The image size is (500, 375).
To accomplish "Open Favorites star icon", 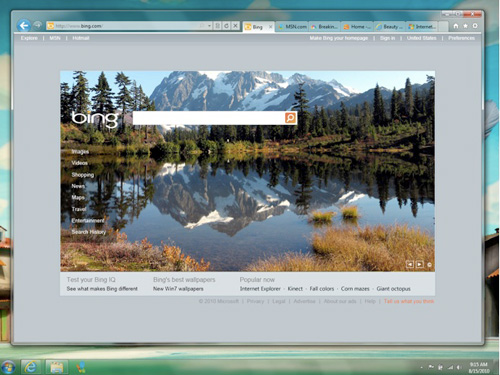I will [x=465, y=26].
